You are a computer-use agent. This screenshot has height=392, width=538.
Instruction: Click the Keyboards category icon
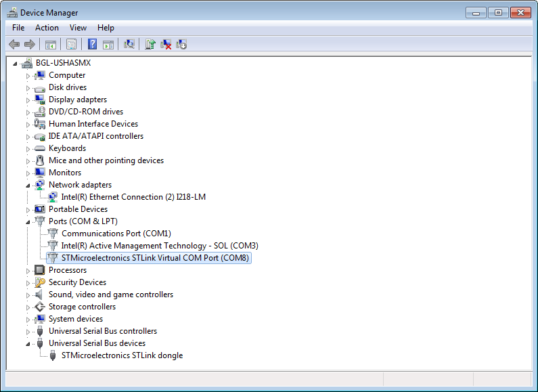[40, 148]
